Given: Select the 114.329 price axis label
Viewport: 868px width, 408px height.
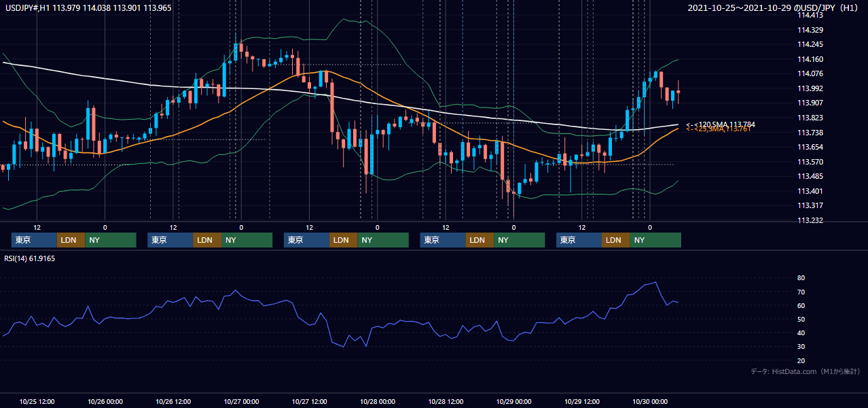Looking at the screenshot, I should pos(810,30).
